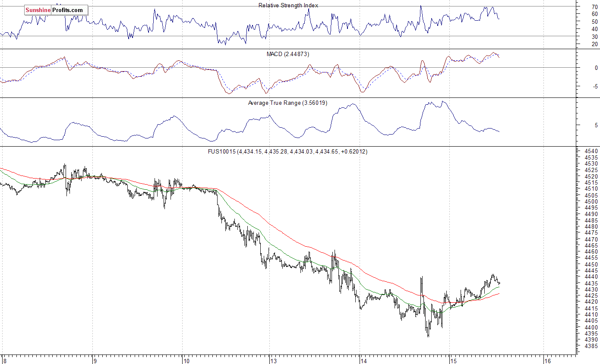The image size is (600, 364).
Task: Click price axis label 4500
Action: coord(591,201)
